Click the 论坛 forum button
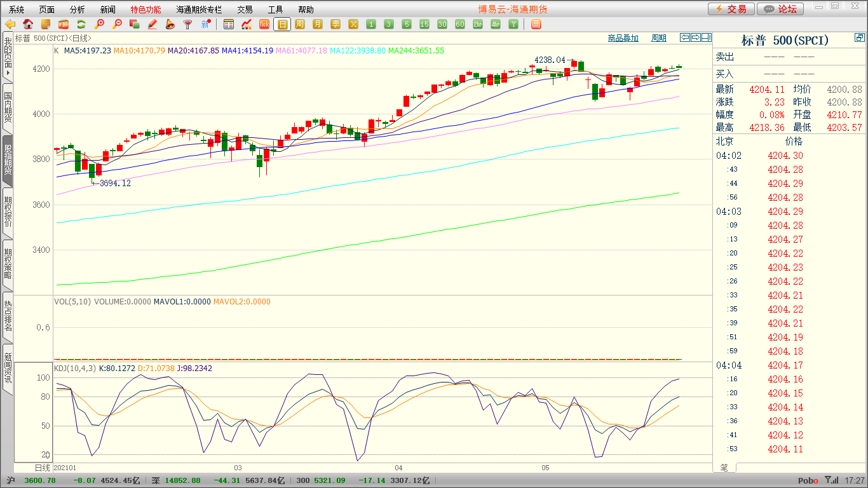This screenshot has width=868, height=488. pyautogui.click(x=781, y=9)
